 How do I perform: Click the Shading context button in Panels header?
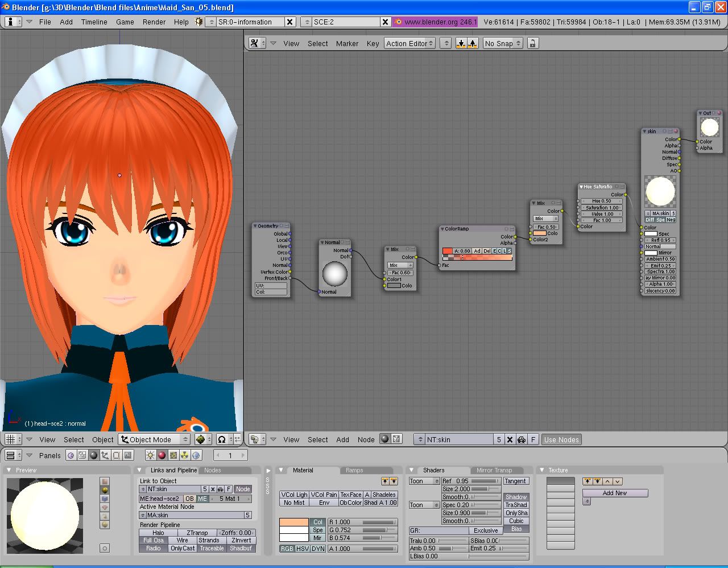click(x=94, y=455)
